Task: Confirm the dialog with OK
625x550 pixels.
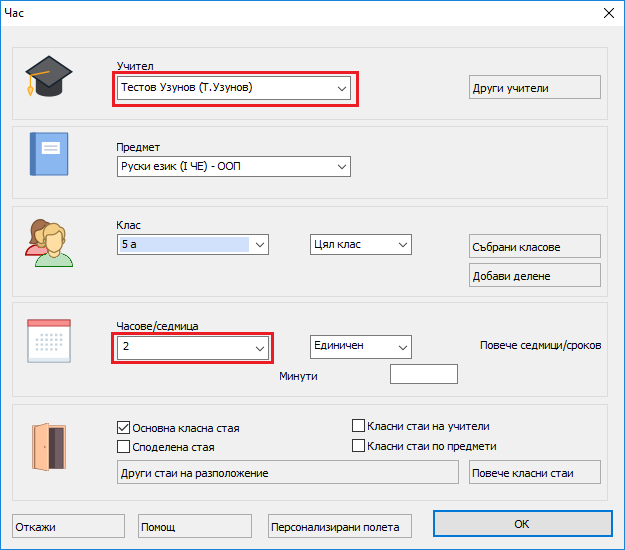Action: 521,524
